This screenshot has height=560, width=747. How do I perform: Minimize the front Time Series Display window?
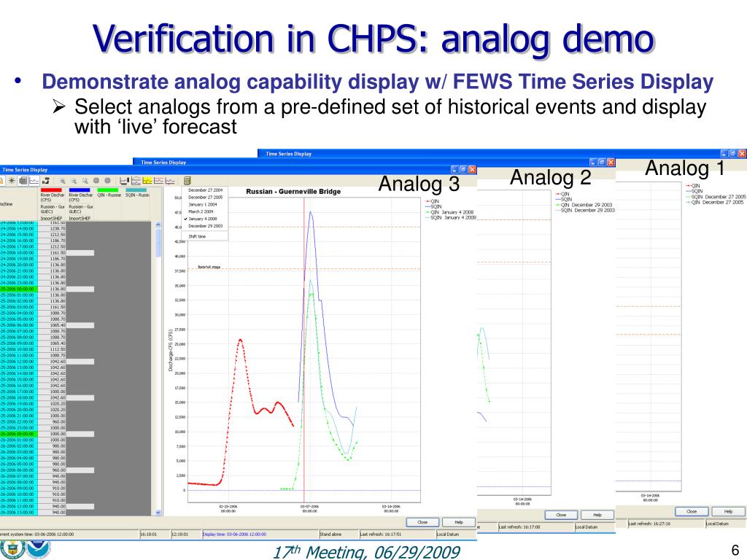455,169
